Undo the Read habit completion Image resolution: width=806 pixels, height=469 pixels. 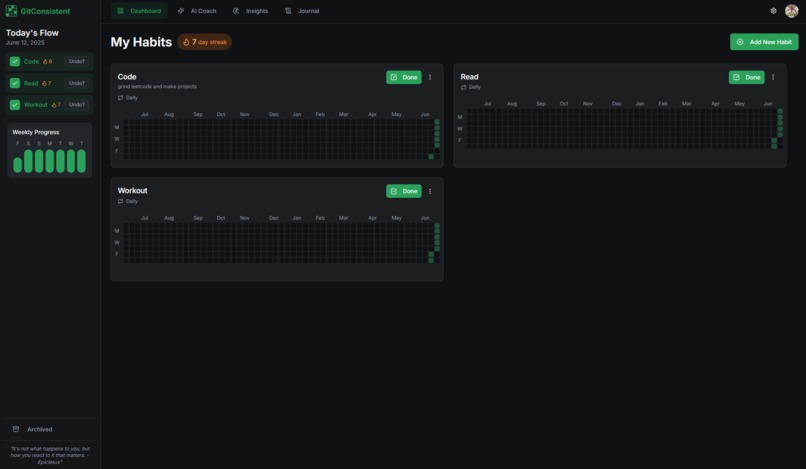tap(77, 83)
